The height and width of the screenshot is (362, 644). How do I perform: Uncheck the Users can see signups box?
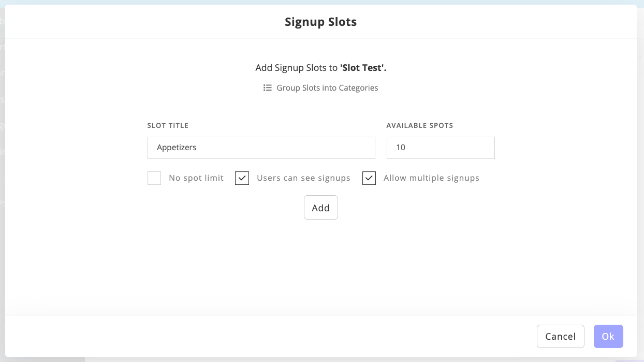242,178
